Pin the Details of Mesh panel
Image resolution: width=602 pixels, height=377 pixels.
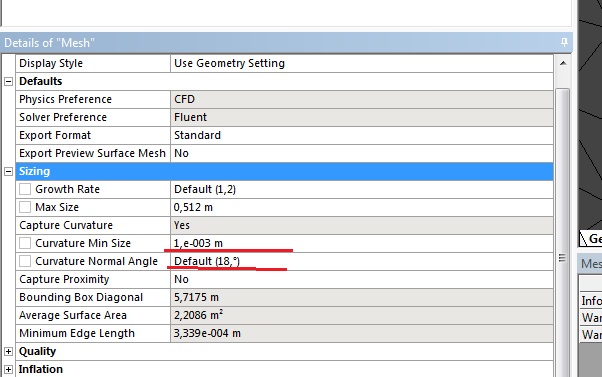(x=564, y=42)
